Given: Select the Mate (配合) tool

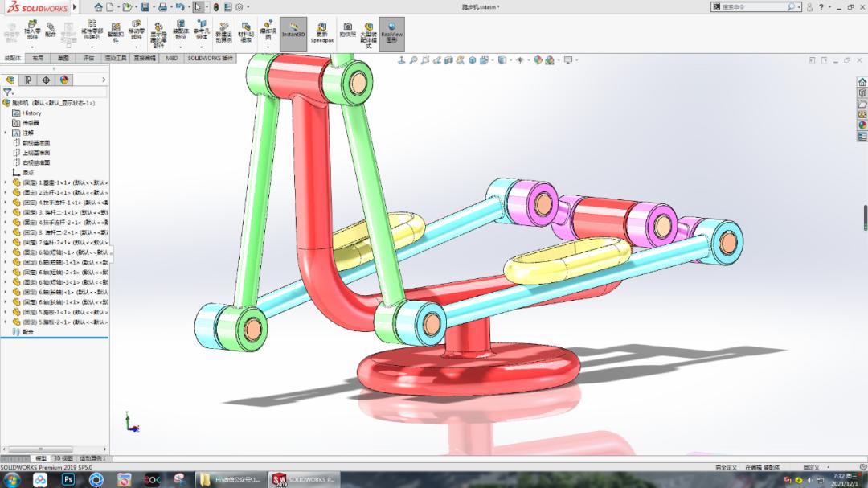Looking at the screenshot, I should (x=50, y=32).
